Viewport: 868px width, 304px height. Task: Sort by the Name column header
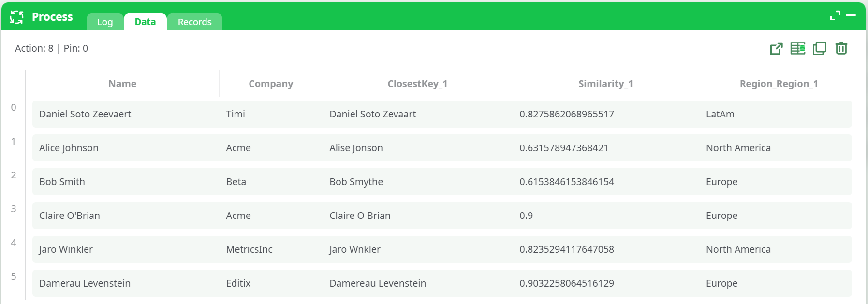coord(122,83)
